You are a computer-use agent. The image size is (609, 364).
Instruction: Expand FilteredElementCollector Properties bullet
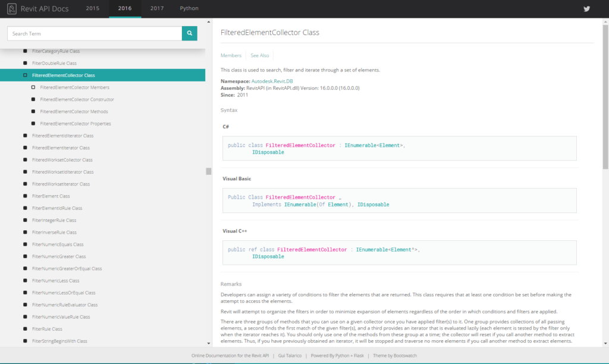33,124
